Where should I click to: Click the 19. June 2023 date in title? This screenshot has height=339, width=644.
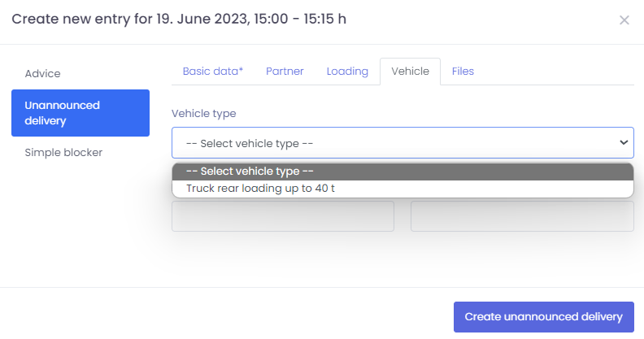pyautogui.click(x=207, y=19)
